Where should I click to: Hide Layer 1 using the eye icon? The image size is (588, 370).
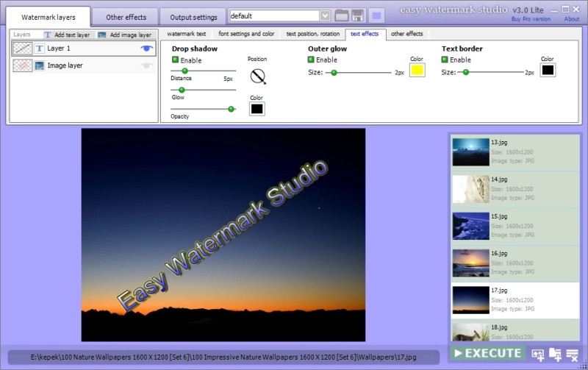point(146,48)
